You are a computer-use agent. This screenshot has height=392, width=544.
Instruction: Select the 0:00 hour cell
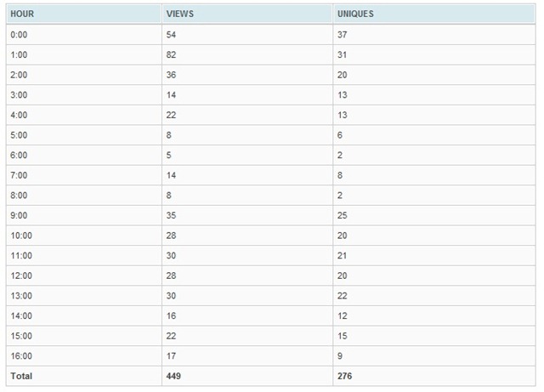click(x=19, y=35)
